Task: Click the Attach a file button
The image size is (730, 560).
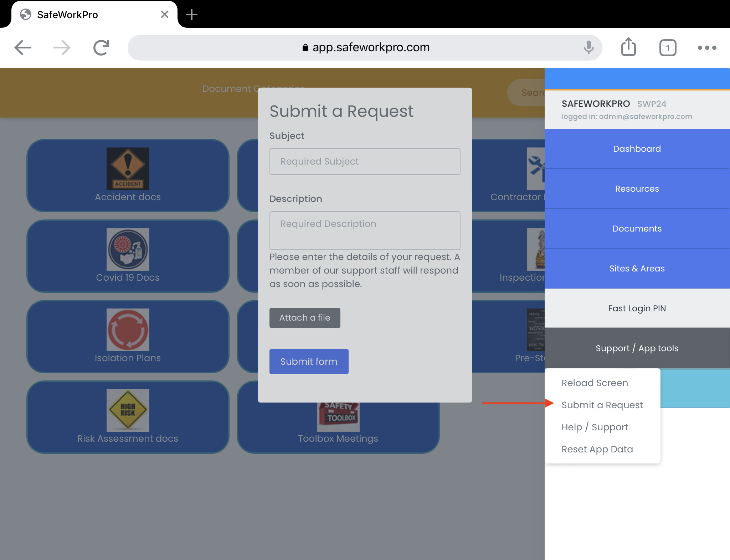Action: point(305,317)
